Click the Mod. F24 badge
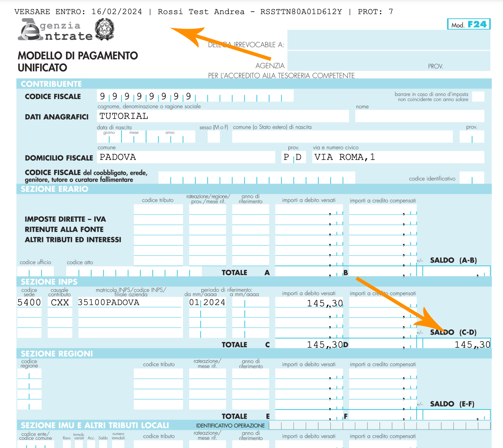This screenshot has width=503, height=448. 468,24
